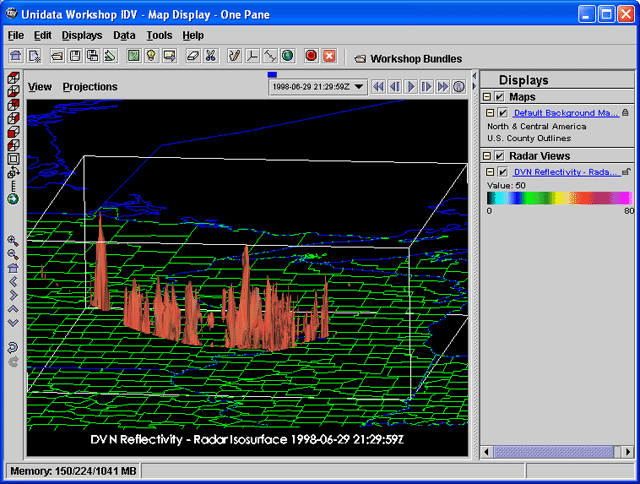Click the red stop icon in the toolbar
Screen dimensions: 640x484
pos(311,57)
